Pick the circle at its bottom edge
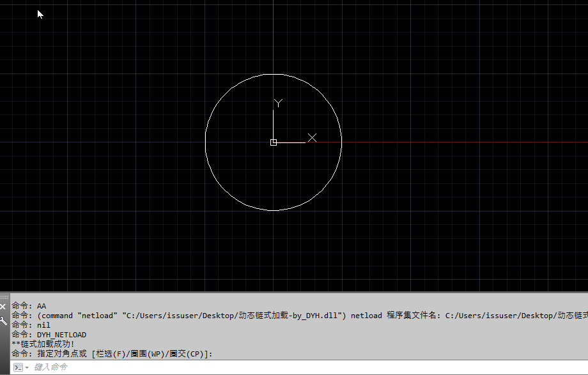Image resolution: width=588 pixels, height=375 pixels. (x=274, y=210)
